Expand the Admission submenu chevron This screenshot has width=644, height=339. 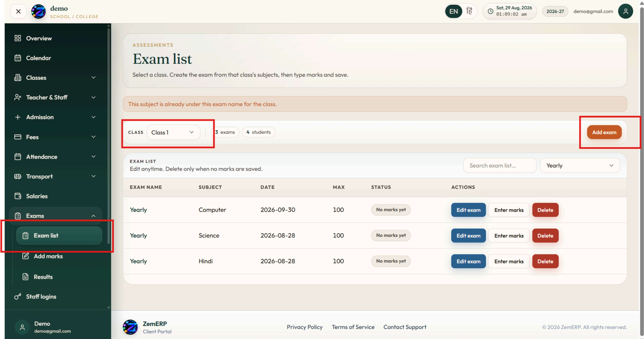(x=93, y=117)
